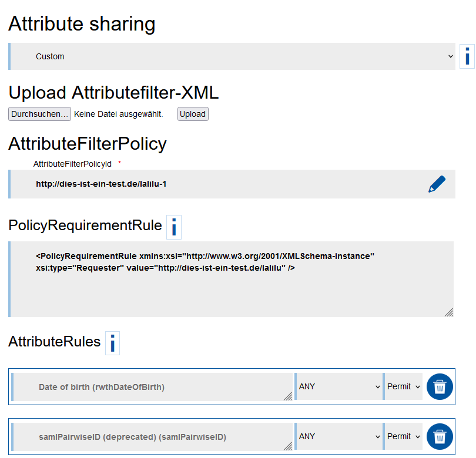Click the Attribute sharing heading
Screen dimensions: 476x458
coord(82,23)
